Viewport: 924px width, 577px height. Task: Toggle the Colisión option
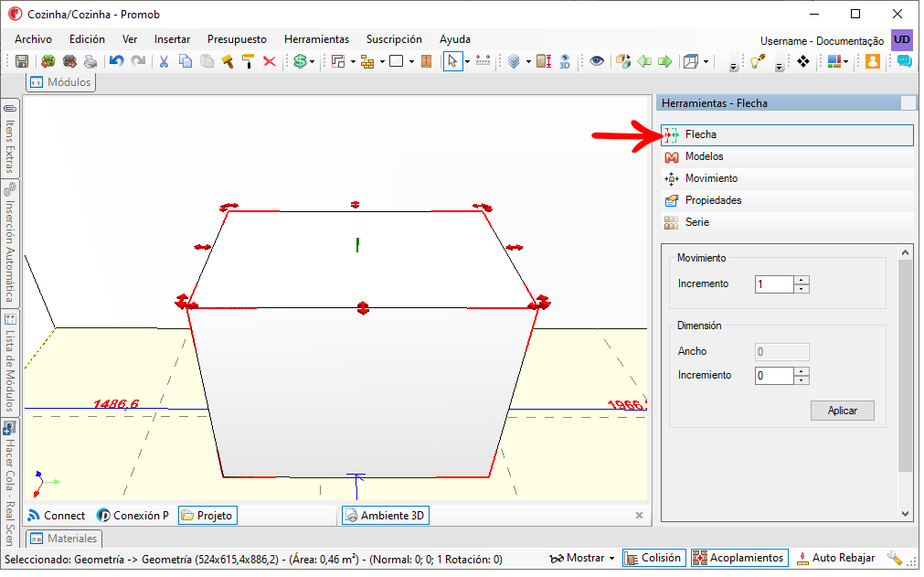[x=654, y=558]
